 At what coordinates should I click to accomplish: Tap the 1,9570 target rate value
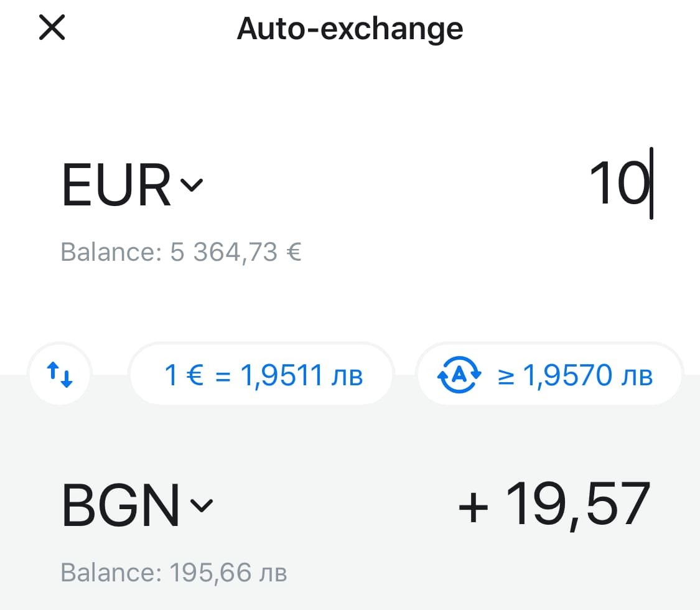[567, 375]
